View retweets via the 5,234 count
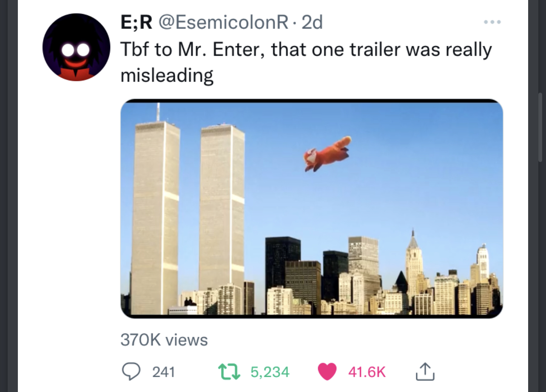Viewport: 546px width, 392px height. tap(270, 372)
